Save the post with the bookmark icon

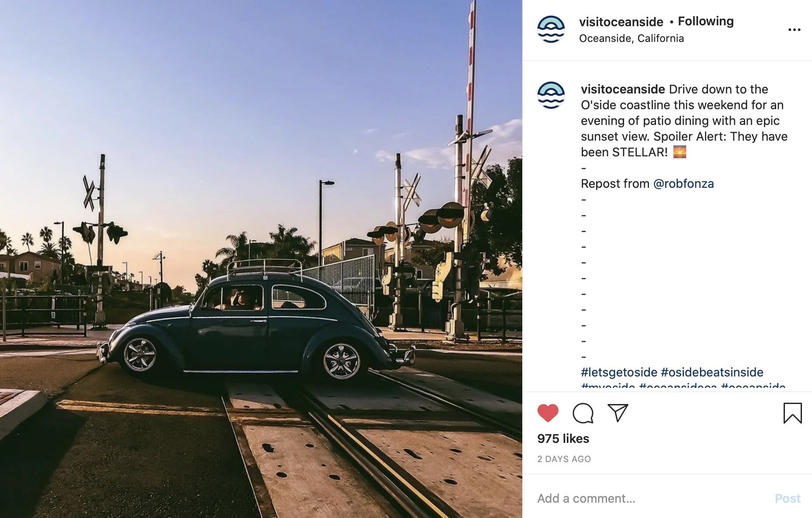click(792, 413)
